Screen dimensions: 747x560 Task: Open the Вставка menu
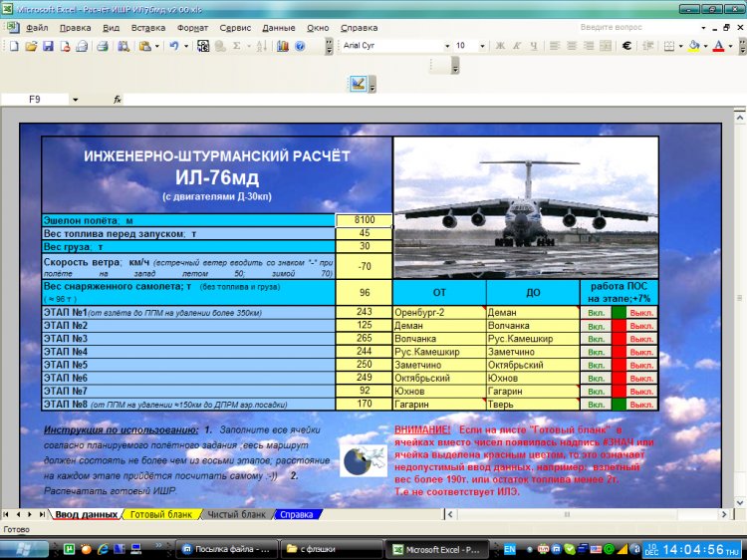148,28
